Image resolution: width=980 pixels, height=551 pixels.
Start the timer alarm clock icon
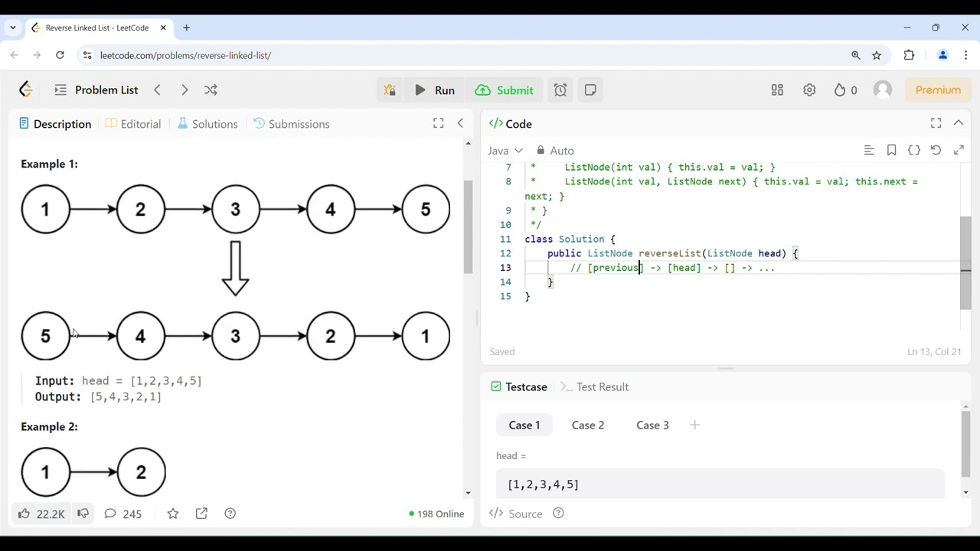tap(560, 90)
